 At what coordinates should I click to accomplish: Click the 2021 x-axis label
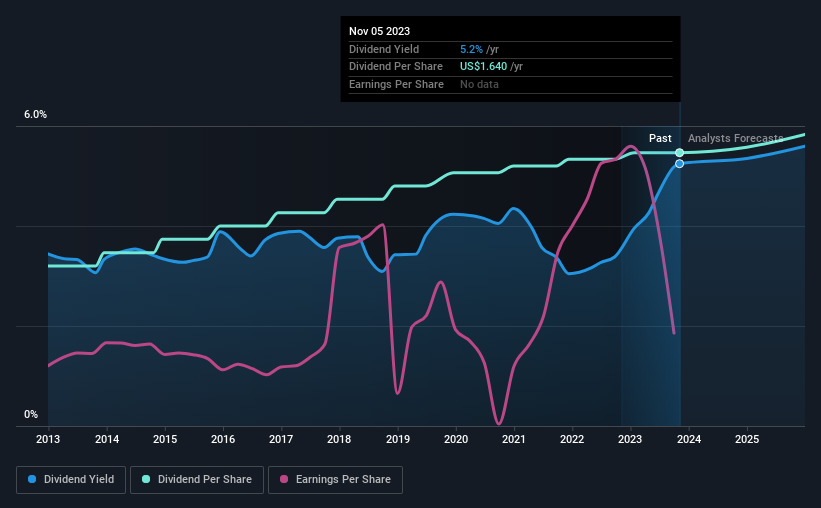tap(514, 439)
